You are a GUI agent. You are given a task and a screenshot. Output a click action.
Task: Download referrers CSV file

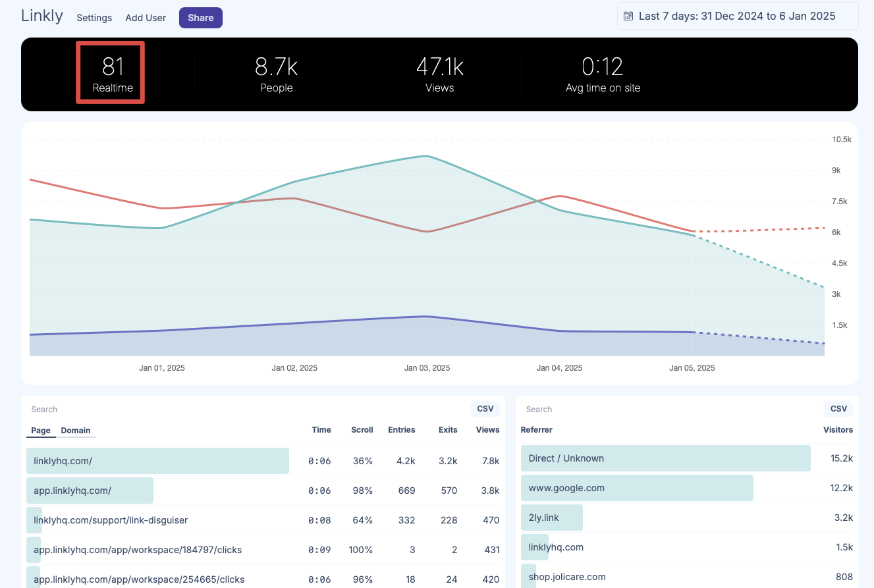point(838,409)
